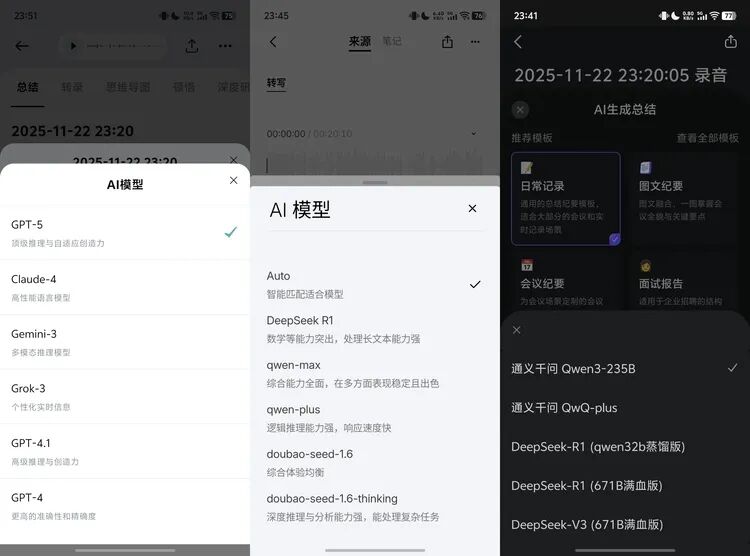
Task: Go back using chevron in middle screen
Action: pos(273,42)
